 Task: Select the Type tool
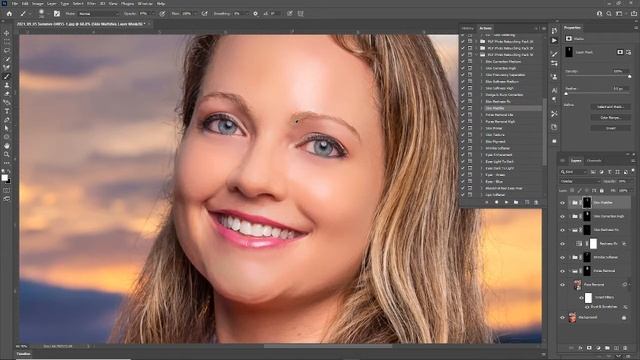click(x=7, y=111)
